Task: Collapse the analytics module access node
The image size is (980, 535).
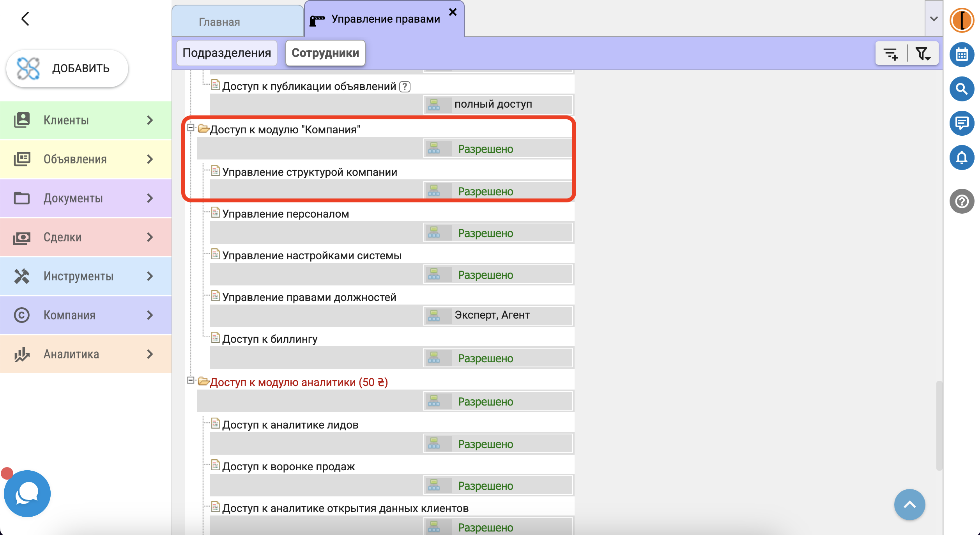Action: click(x=191, y=380)
